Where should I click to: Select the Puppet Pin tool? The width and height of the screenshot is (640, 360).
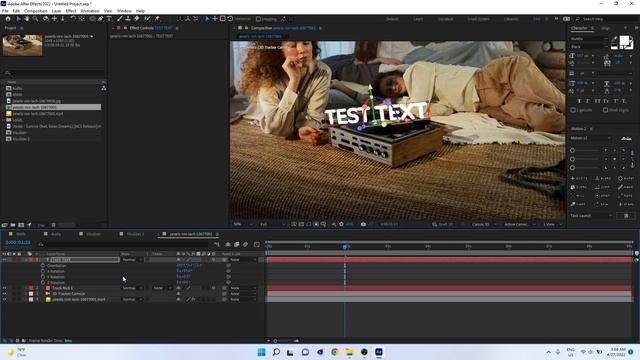pyautogui.click(x=157, y=19)
